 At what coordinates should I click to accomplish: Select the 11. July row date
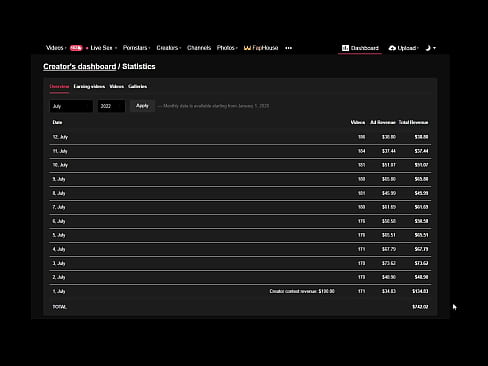[60, 151]
